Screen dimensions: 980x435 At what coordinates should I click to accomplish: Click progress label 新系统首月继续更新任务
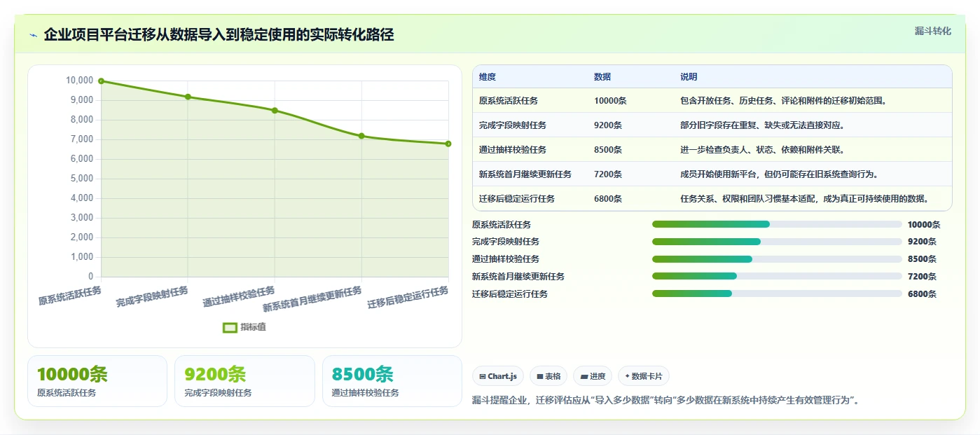[518, 277]
